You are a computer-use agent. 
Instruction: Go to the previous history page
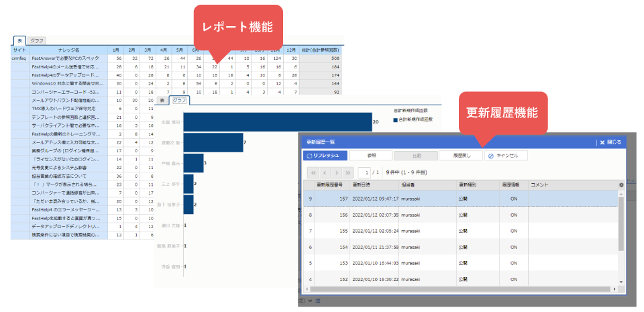coord(323,172)
